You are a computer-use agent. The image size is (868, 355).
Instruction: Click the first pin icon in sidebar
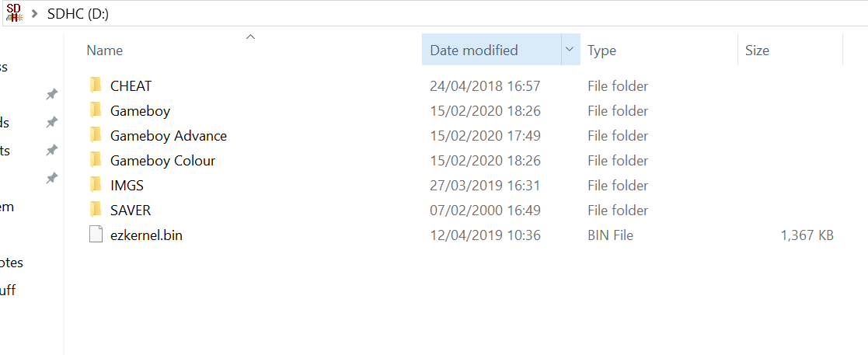coord(51,94)
